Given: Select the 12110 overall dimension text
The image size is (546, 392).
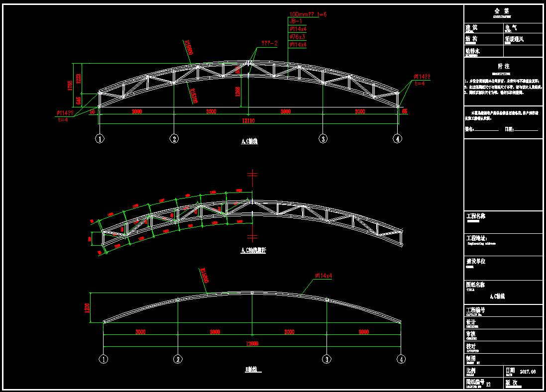Looking at the screenshot, I should coord(248,120).
